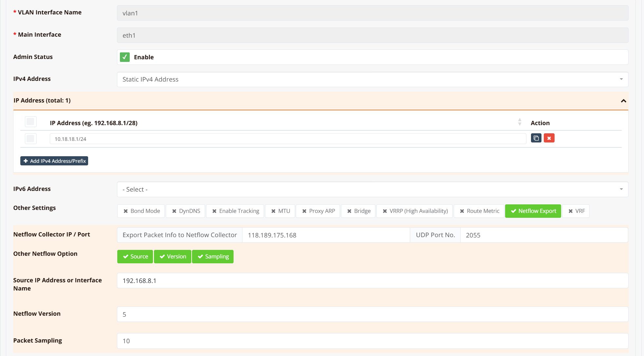The image size is (644, 356).
Task: Enable the Bond Mode setting
Action: tap(142, 211)
